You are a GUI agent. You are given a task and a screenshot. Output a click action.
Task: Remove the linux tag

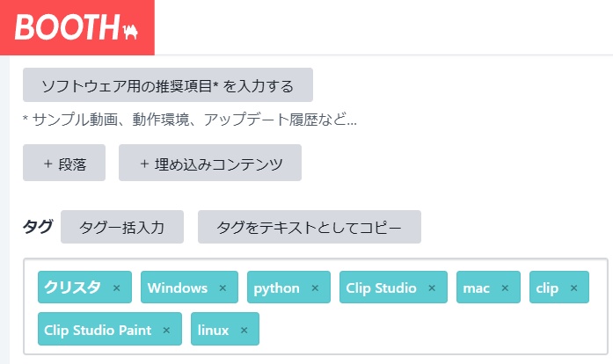tap(244, 330)
